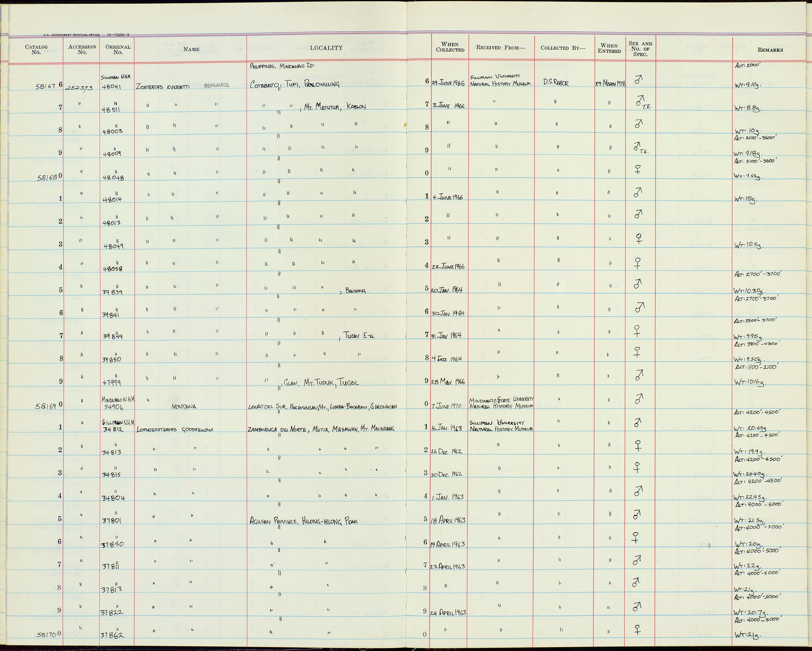Click original number 39839

click(113, 292)
